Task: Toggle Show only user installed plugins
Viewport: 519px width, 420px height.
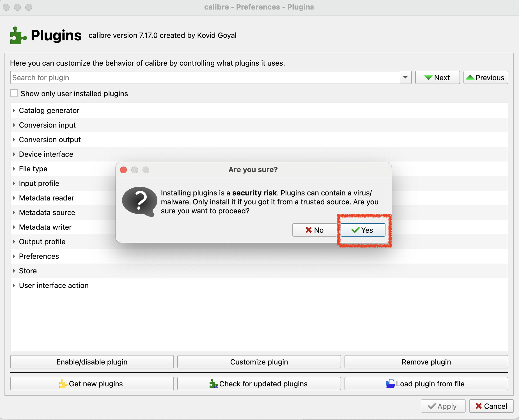Action: coord(14,93)
